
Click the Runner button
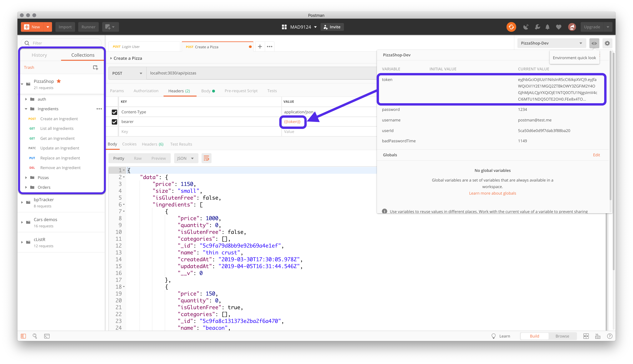(x=88, y=27)
